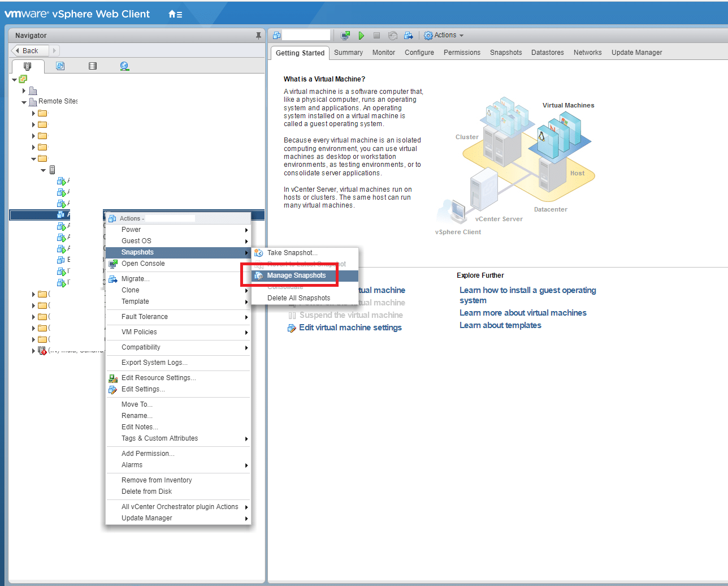Viewport: 728px width, 586px height.
Task: Go forward with Navigator history arrow
Action: pyautogui.click(x=54, y=51)
